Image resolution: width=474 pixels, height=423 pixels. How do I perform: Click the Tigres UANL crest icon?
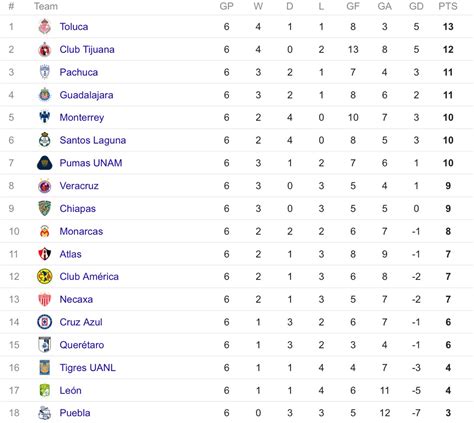(45, 367)
